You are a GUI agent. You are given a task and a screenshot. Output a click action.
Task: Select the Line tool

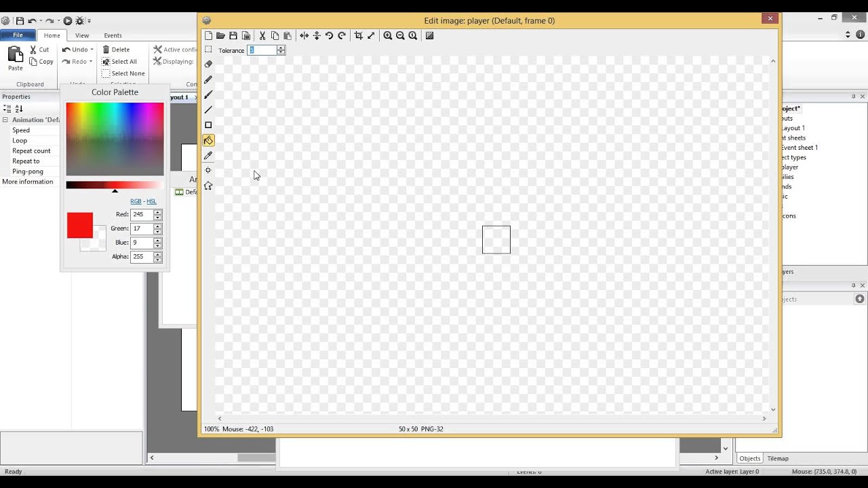click(x=208, y=110)
